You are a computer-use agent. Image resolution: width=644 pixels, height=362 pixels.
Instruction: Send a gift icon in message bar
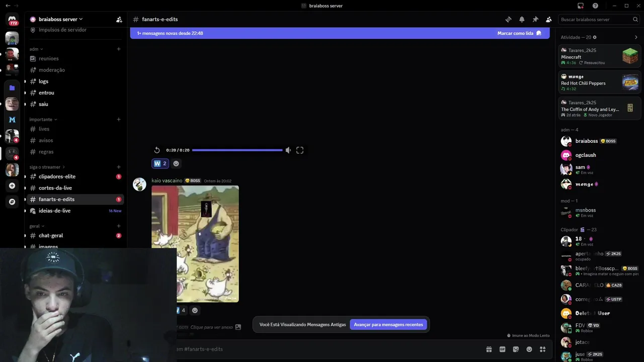[489, 349]
